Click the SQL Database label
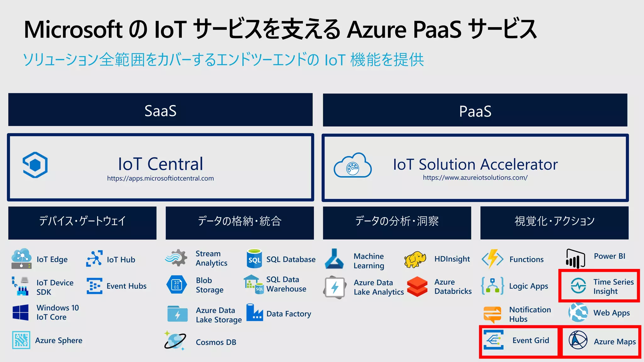The height and width of the screenshot is (362, 644). coord(291,260)
